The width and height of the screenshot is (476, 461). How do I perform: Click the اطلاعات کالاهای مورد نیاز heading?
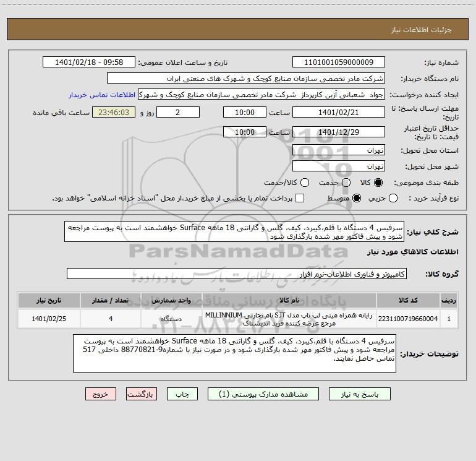(x=412, y=252)
